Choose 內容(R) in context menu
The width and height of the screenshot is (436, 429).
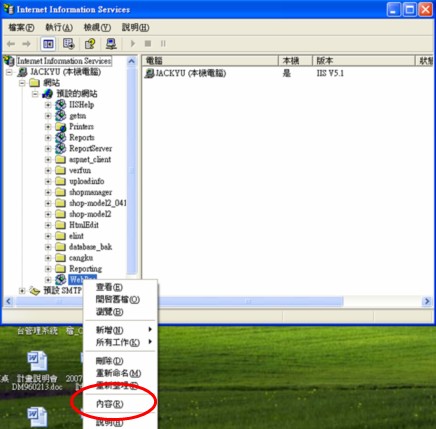point(109,404)
